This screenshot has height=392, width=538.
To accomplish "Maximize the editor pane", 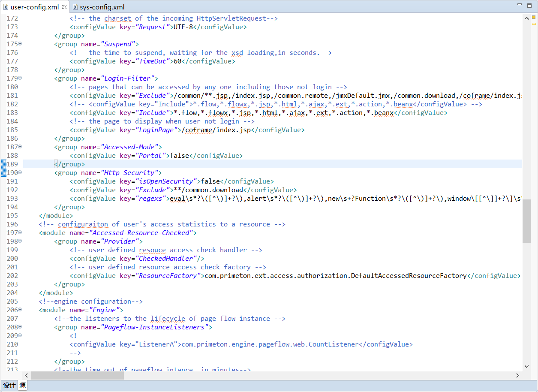I will click(x=531, y=6).
